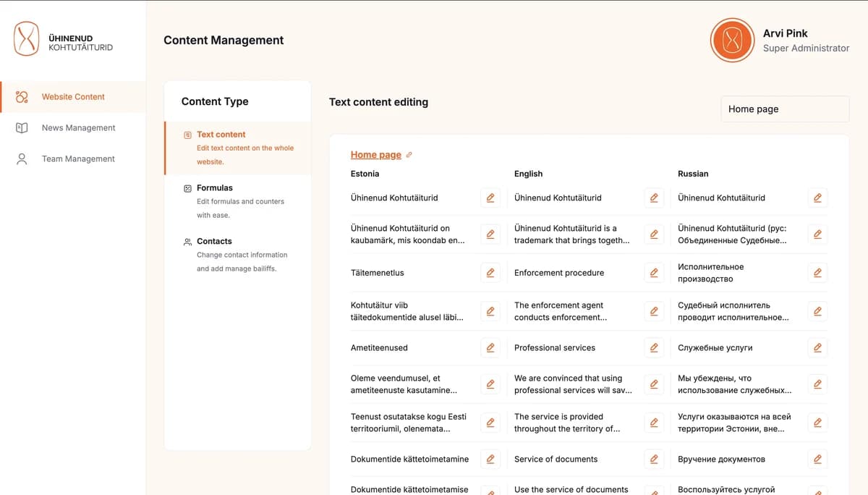Edit the 'Ametiteenused' entry
This screenshot has height=495, width=868.
490,347
